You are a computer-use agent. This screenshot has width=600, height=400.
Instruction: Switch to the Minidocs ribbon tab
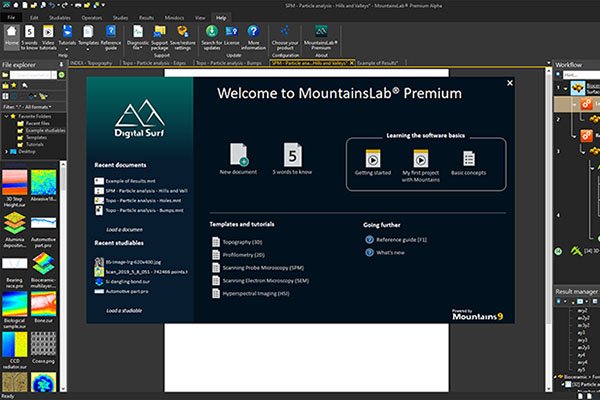pos(174,18)
